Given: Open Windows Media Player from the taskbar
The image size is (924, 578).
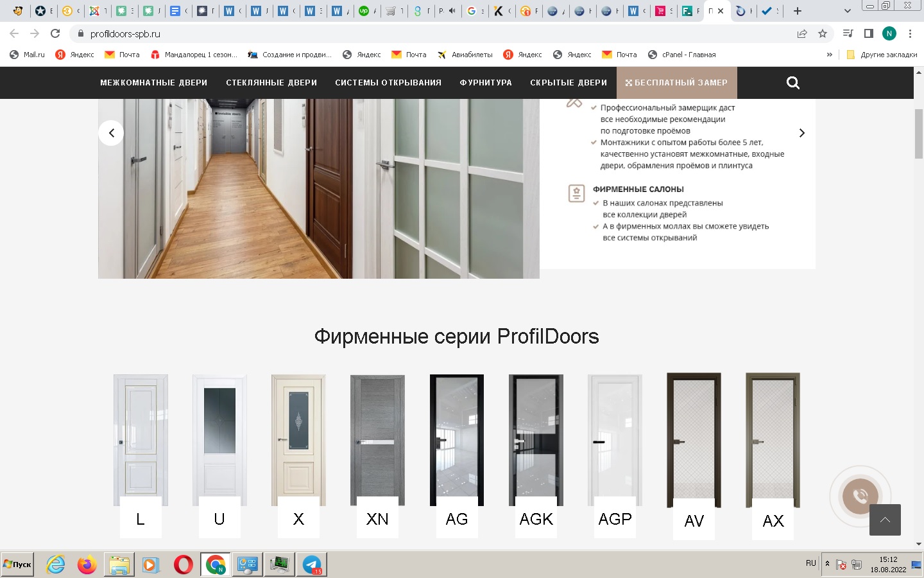Looking at the screenshot, I should point(151,565).
